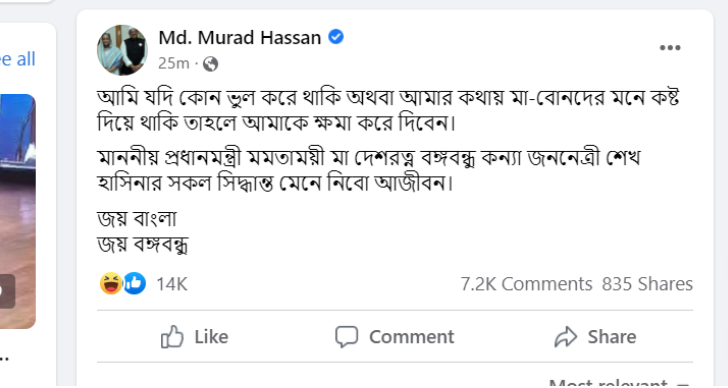
Task: View the 14K reactions list
Action: 172,284
